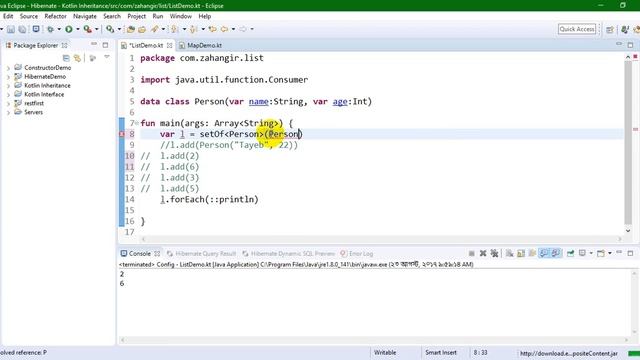Toggle Link with Editor in Package Explorer
640x360 pixels.
tap(77, 58)
